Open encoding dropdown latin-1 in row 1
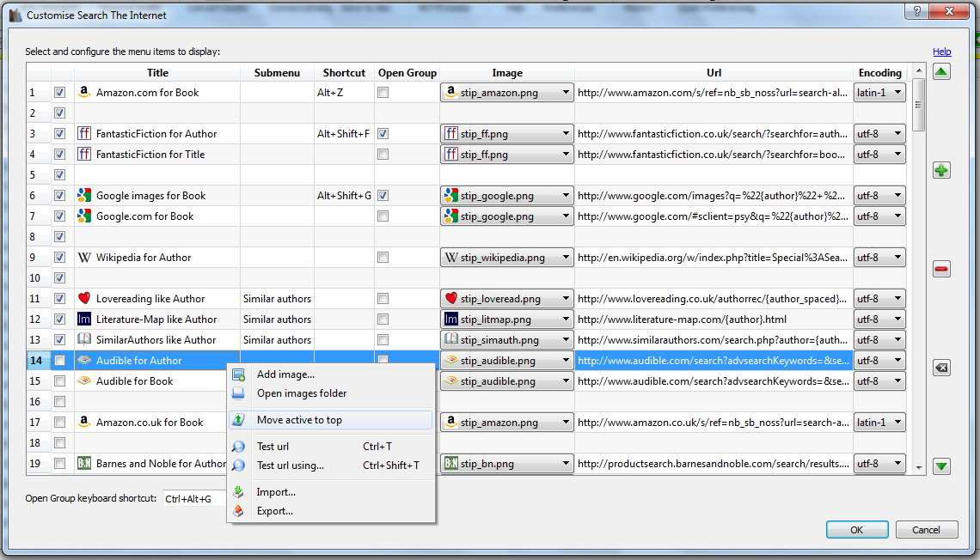Image resolution: width=980 pixels, height=560 pixels. pyautogui.click(x=879, y=93)
